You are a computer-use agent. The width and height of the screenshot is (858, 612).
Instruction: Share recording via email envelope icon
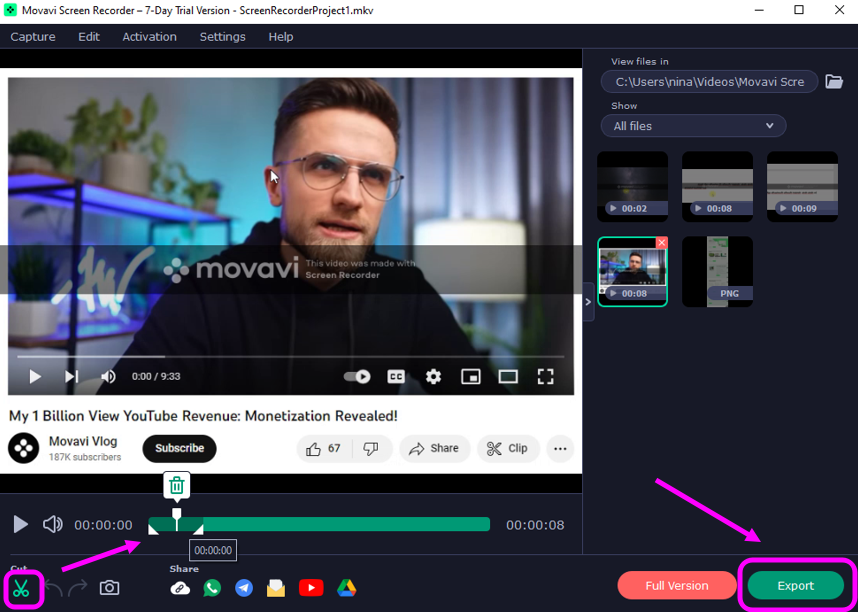(x=276, y=588)
